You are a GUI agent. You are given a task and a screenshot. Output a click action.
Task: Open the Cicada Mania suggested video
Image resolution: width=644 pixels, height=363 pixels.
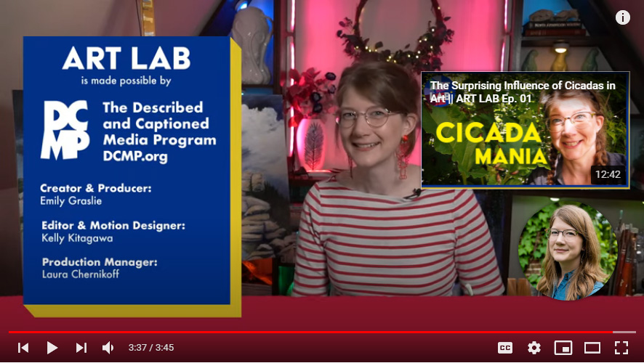click(526, 130)
